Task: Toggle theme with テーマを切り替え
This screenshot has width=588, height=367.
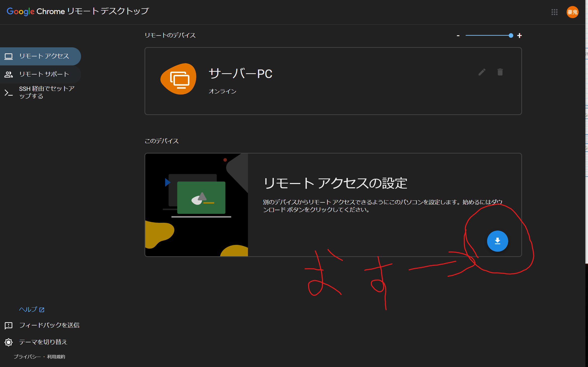Action: [x=43, y=342]
